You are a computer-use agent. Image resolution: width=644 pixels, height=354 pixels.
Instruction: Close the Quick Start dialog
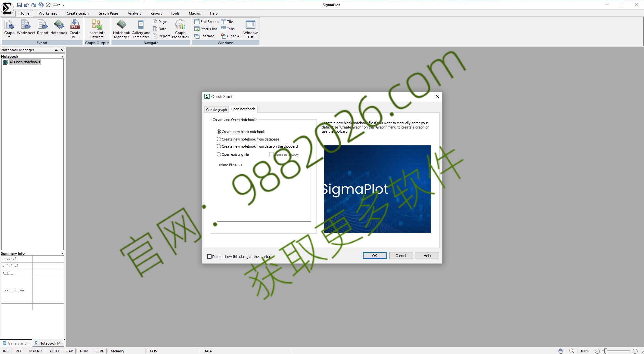coord(437,96)
